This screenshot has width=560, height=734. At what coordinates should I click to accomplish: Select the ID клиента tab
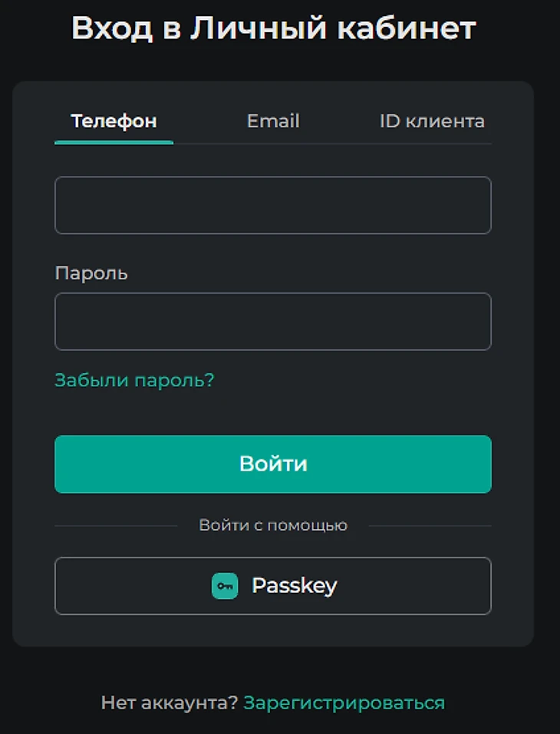point(432,121)
